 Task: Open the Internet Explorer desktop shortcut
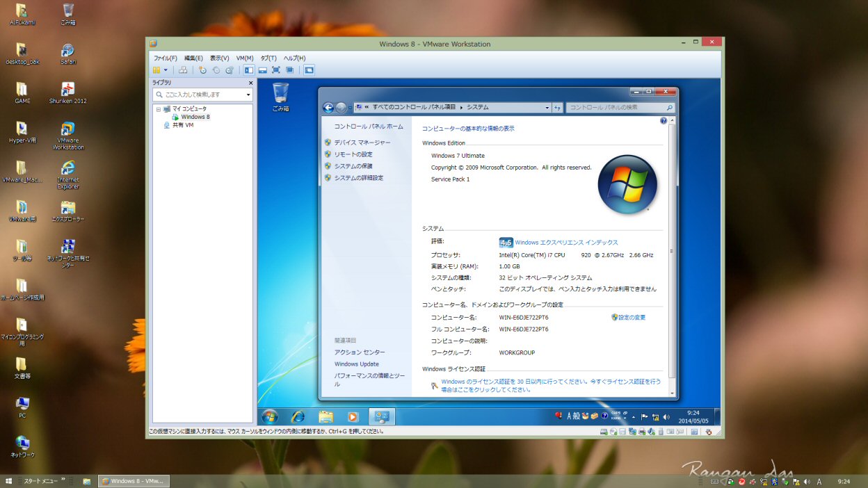pyautogui.click(x=68, y=174)
